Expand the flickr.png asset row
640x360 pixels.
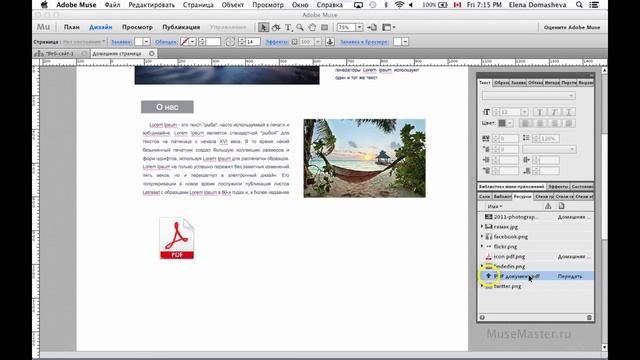[x=482, y=246]
